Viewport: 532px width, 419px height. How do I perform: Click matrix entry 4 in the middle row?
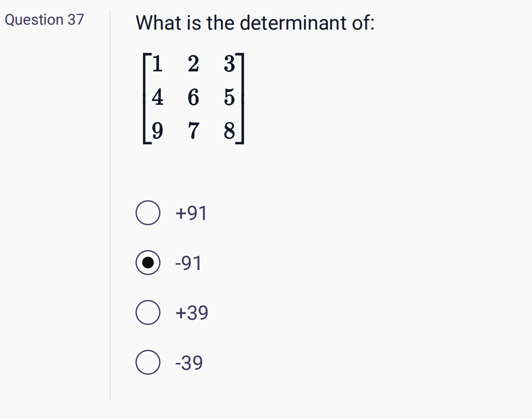tap(157, 97)
